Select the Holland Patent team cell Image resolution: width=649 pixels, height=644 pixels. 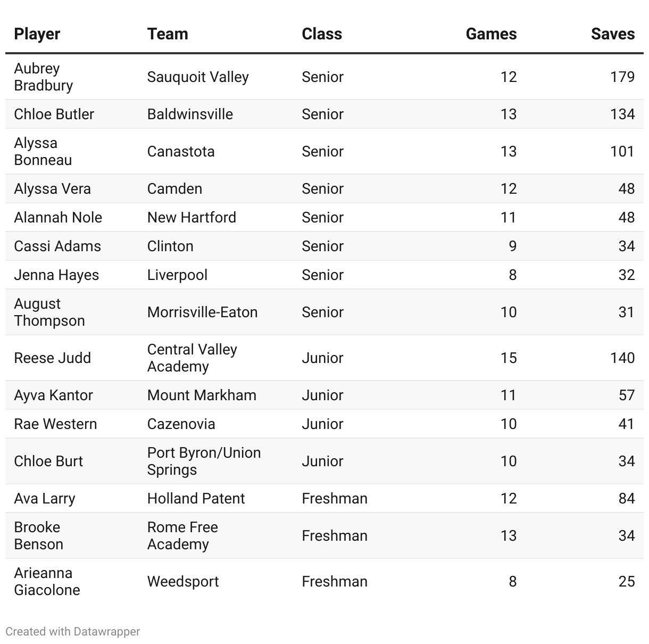tap(196, 498)
